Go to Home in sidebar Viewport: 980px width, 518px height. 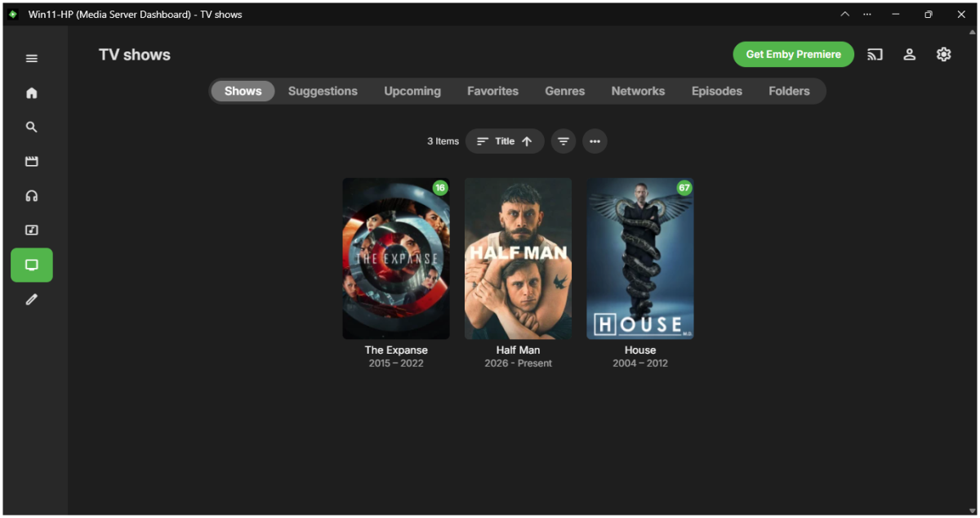(x=32, y=93)
